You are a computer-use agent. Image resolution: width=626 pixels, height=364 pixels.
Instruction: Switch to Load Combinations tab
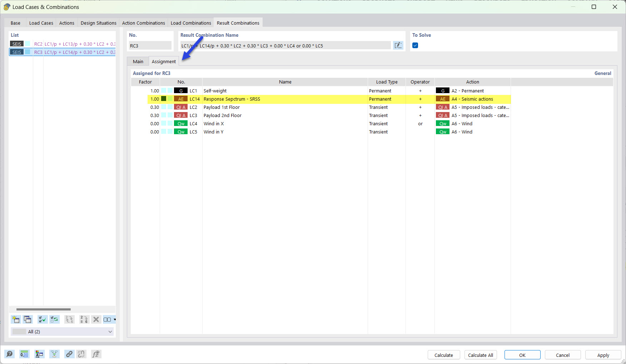pos(191,23)
